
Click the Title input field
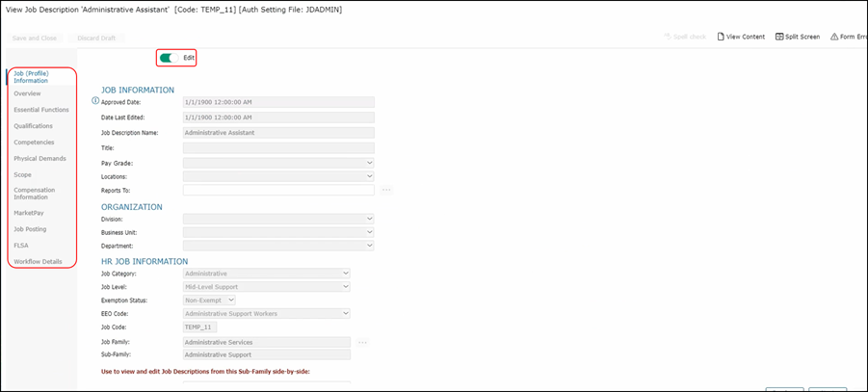click(277, 148)
